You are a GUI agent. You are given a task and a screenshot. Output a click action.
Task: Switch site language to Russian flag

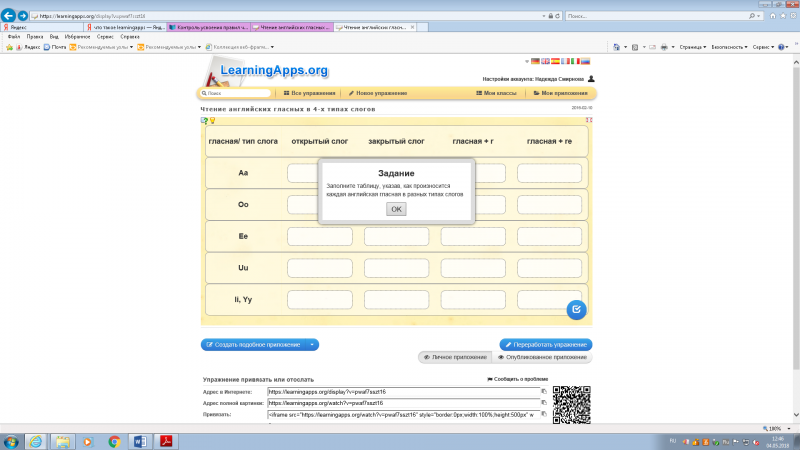tap(585, 61)
